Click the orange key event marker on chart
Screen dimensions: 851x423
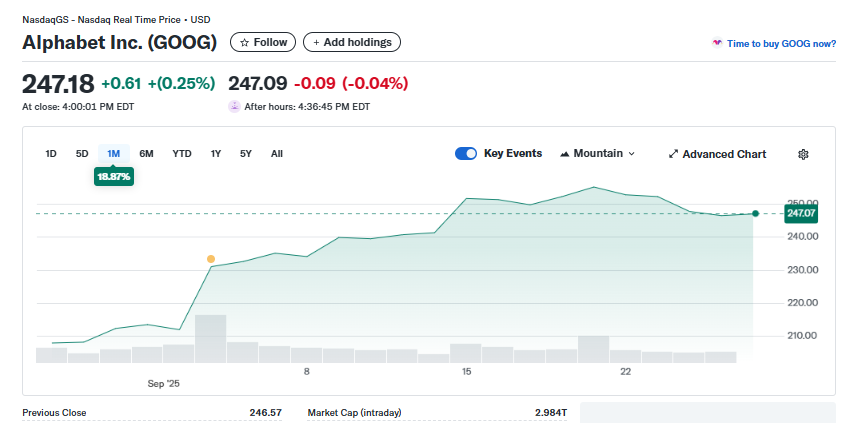click(x=211, y=259)
